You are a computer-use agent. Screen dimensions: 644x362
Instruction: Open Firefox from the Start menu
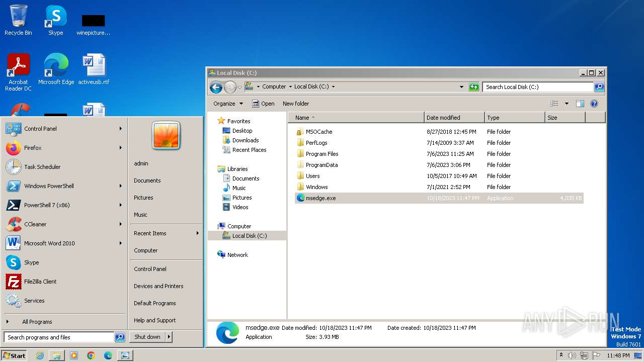pyautogui.click(x=64, y=148)
